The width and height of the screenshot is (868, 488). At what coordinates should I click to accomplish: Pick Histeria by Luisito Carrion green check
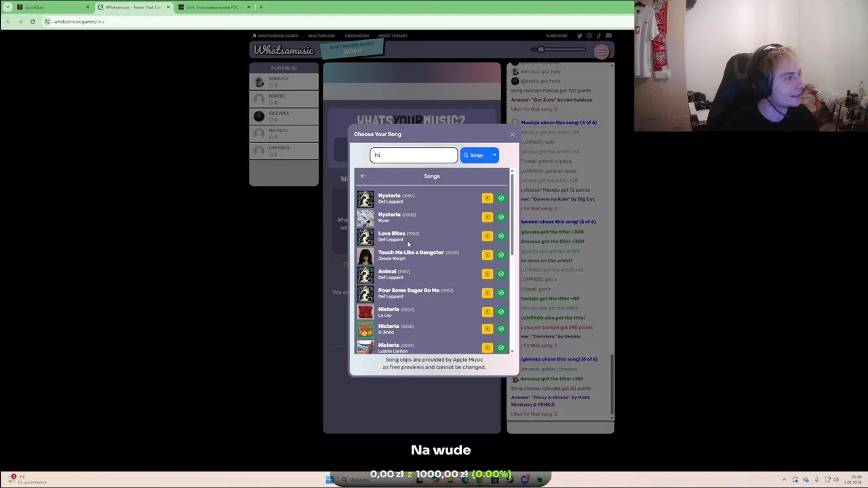pyautogui.click(x=501, y=347)
